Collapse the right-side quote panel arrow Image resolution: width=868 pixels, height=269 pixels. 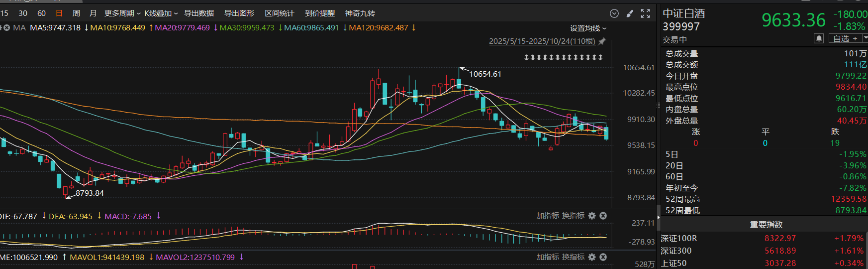659,217
